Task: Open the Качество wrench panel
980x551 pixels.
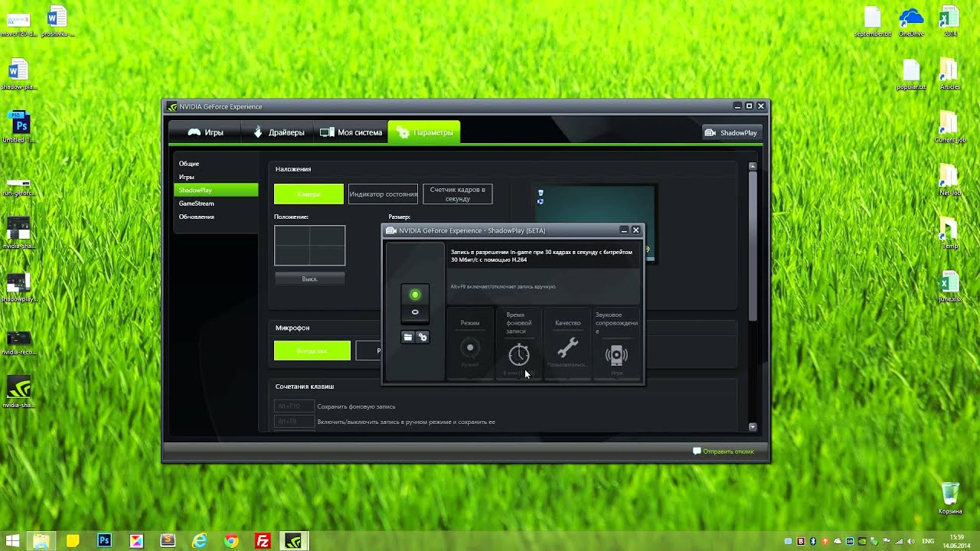Action: 567,344
